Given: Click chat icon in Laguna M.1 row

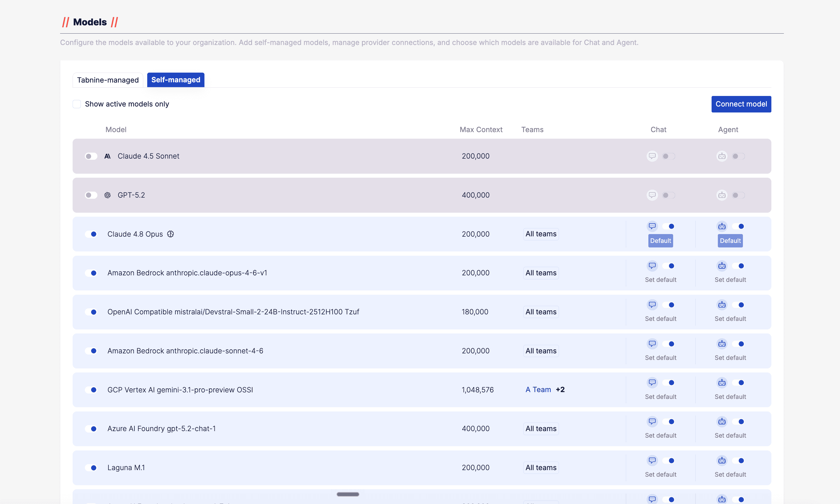Looking at the screenshot, I should click(x=652, y=460).
